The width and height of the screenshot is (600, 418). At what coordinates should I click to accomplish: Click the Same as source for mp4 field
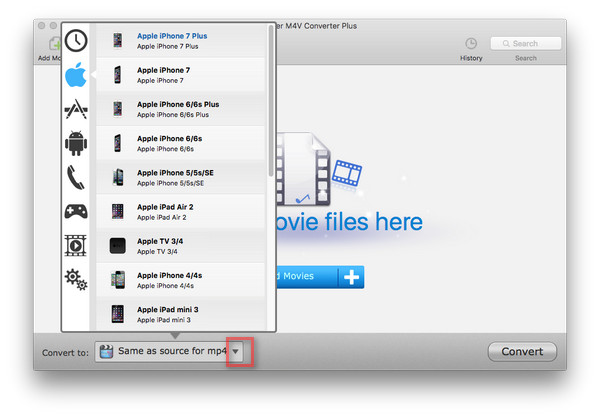pyautogui.click(x=170, y=351)
